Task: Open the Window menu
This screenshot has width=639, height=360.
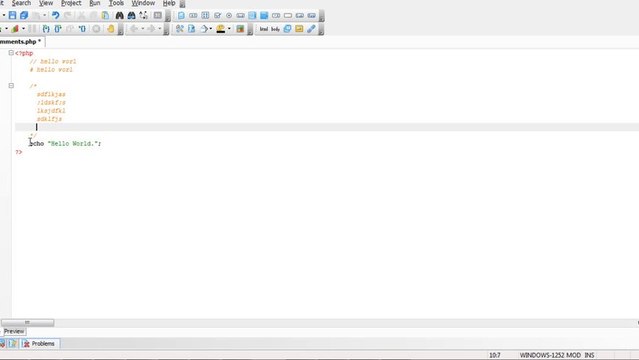Action: click(x=143, y=3)
